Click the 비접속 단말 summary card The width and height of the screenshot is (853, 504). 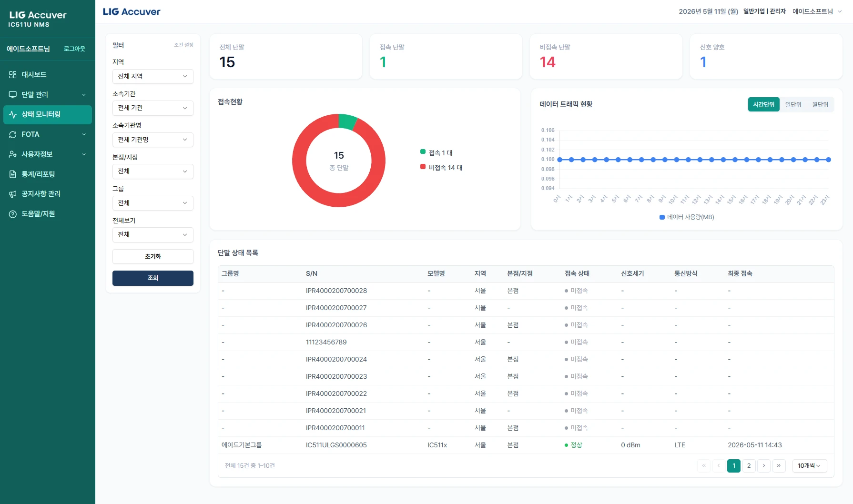tap(606, 57)
